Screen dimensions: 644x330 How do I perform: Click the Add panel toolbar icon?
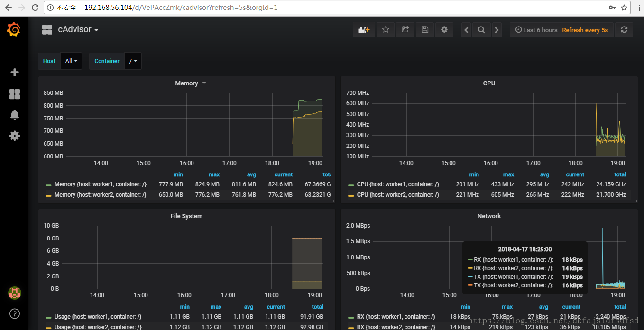(364, 30)
